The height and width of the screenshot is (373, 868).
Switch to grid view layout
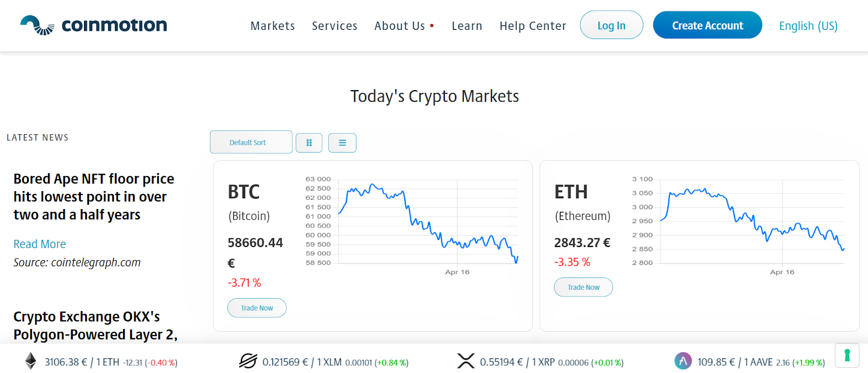[309, 143]
